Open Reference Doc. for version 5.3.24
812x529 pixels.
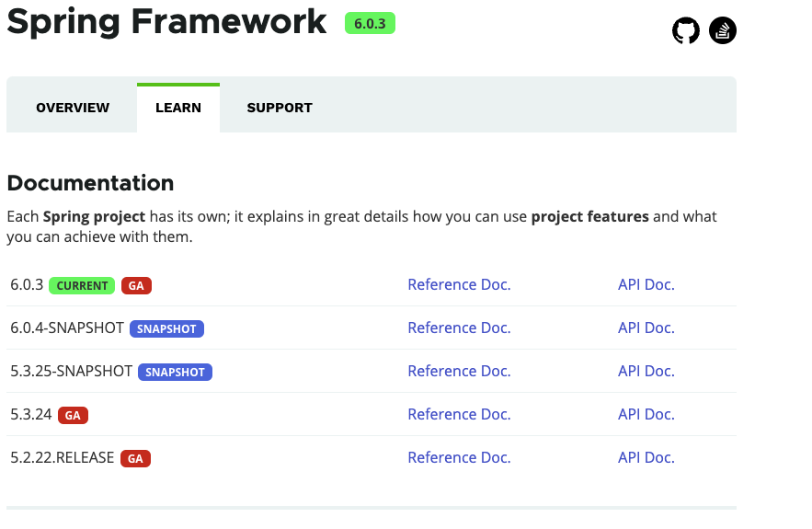click(x=459, y=414)
